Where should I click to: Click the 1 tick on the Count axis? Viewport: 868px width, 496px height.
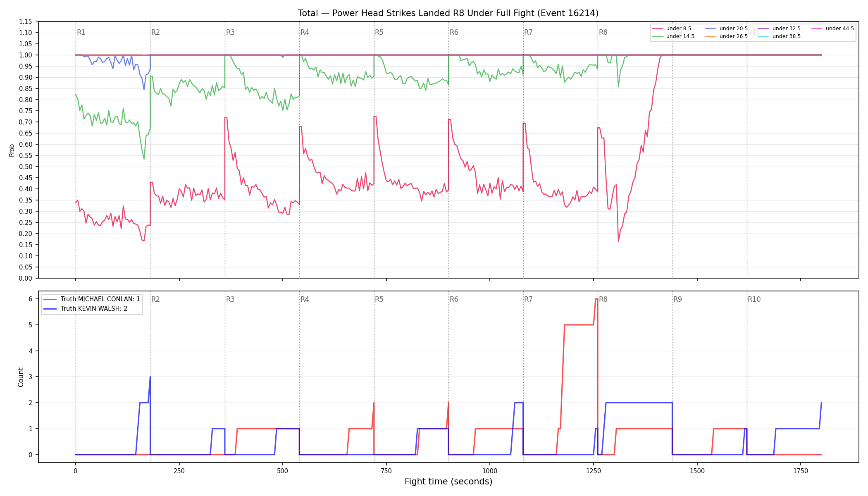click(x=30, y=429)
